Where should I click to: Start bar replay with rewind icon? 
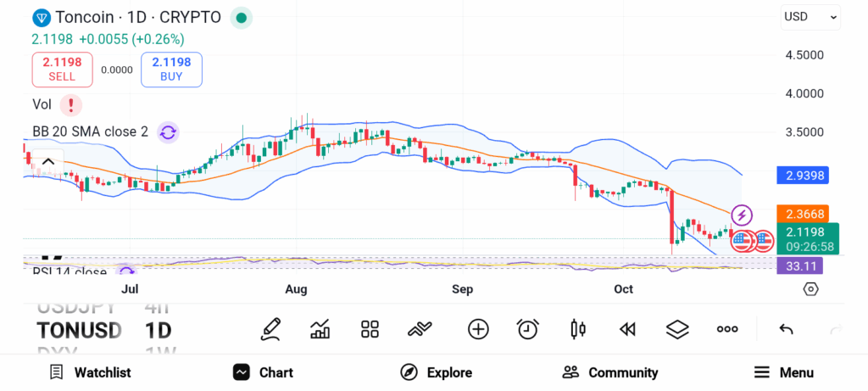pyautogui.click(x=627, y=329)
